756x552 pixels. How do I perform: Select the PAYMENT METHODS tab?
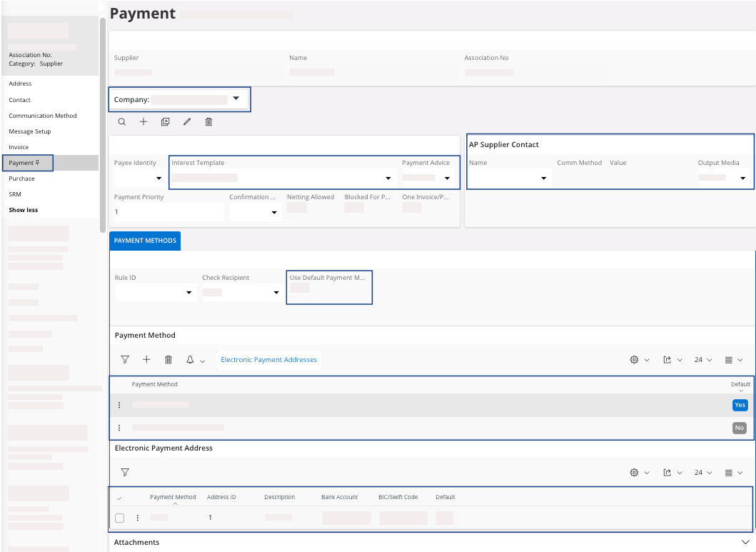(x=145, y=241)
